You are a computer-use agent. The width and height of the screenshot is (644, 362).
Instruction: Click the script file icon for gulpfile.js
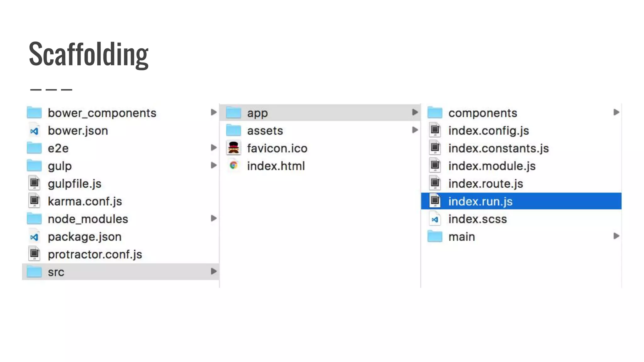pyautogui.click(x=34, y=183)
